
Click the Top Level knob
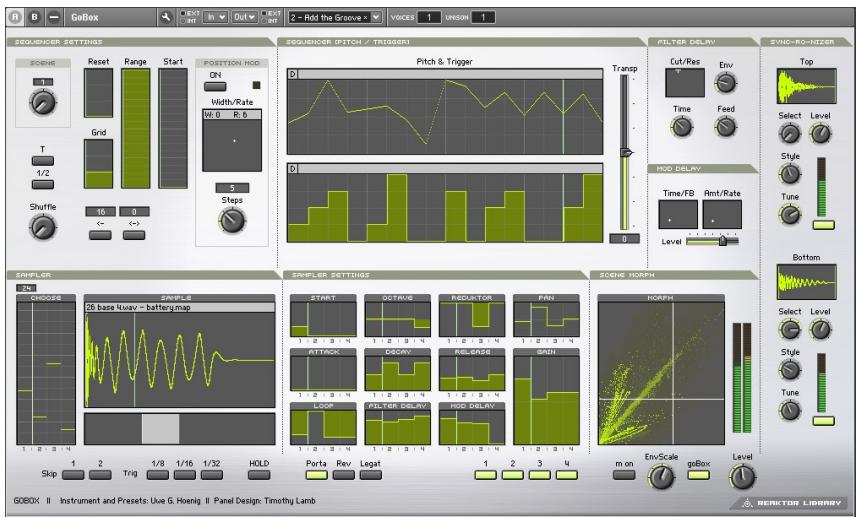[x=820, y=133]
